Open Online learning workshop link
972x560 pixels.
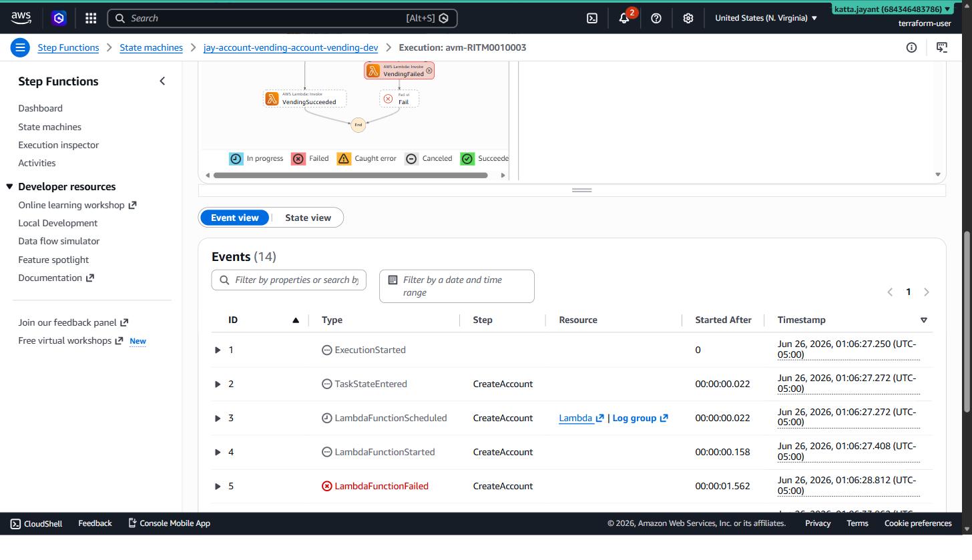pos(77,205)
